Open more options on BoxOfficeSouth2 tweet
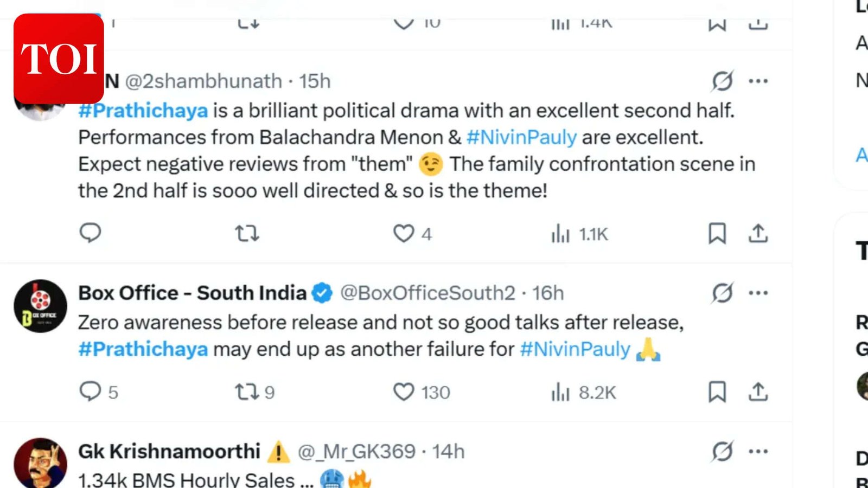 point(758,293)
